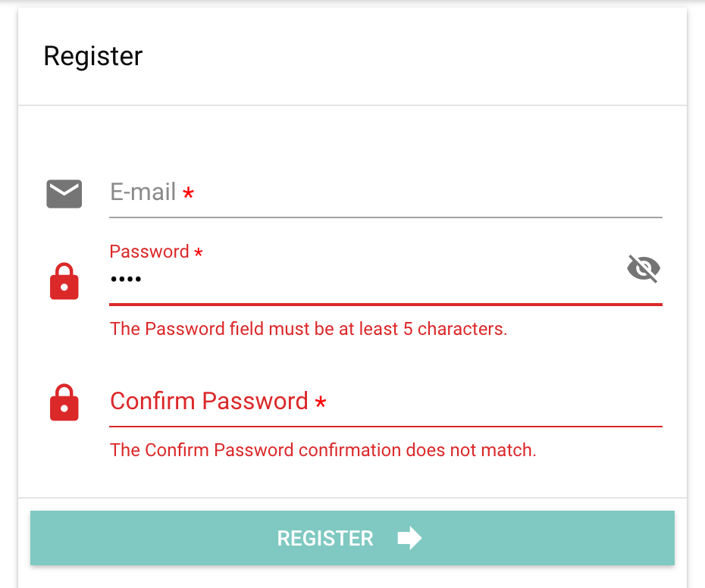
Task: Click the red asterisk after Password label
Action: click(x=199, y=252)
